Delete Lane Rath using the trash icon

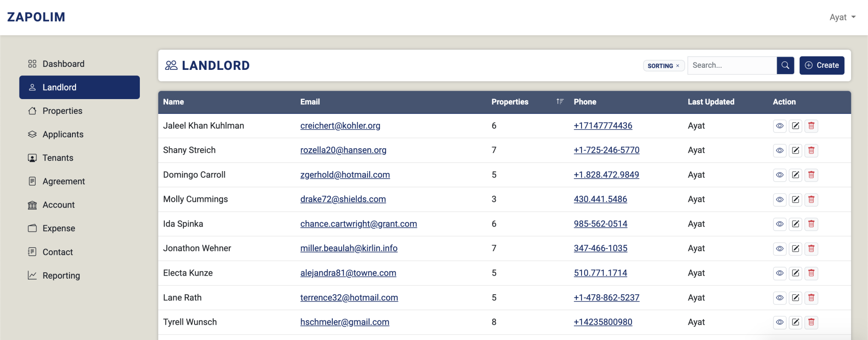[811, 298]
